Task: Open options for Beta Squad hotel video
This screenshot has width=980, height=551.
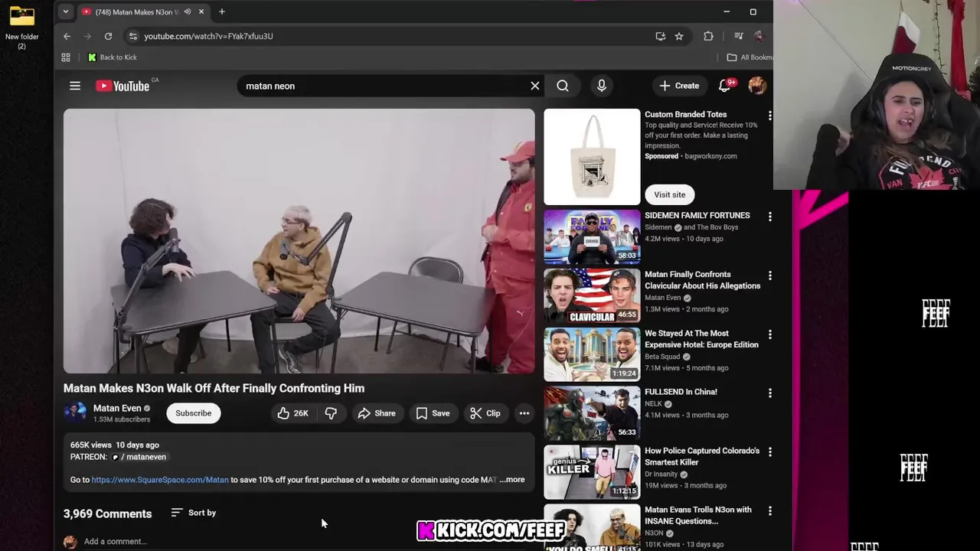Action: click(769, 334)
